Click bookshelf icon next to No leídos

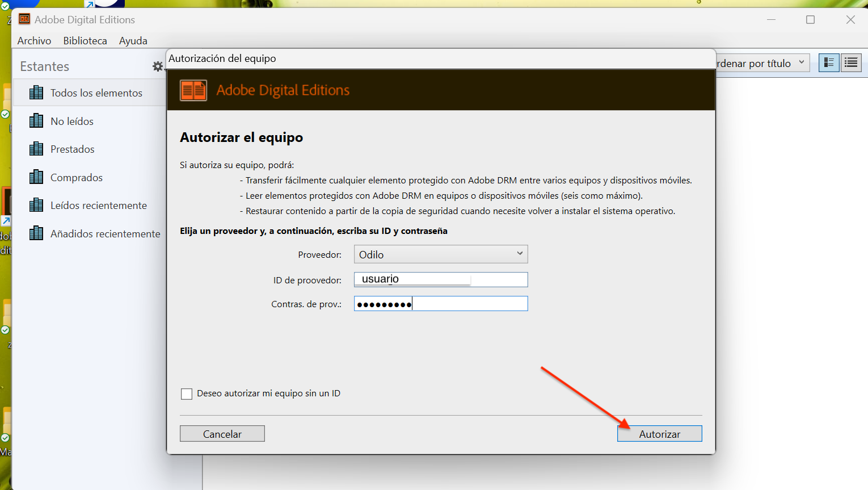[36, 120]
